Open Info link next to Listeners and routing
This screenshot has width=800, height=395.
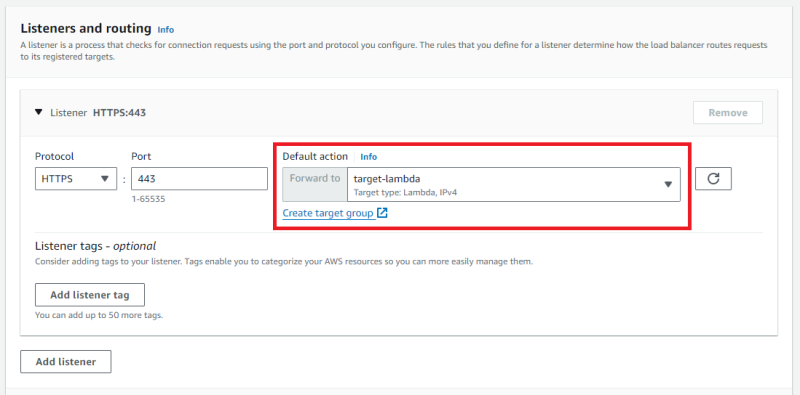tap(166, 30)
